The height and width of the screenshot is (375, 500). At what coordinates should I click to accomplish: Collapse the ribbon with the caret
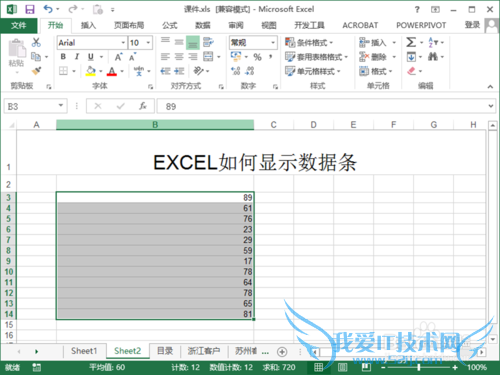click(x=490, y=87)
